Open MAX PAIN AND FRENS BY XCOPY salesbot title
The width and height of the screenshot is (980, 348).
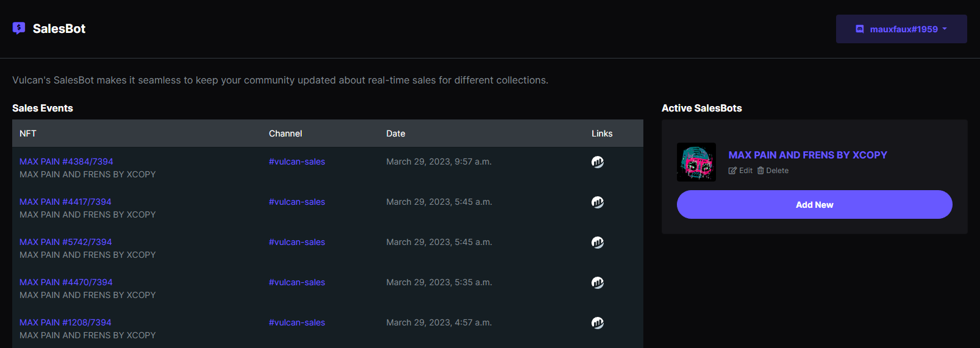pyautogui.click(x=807, y=155)
